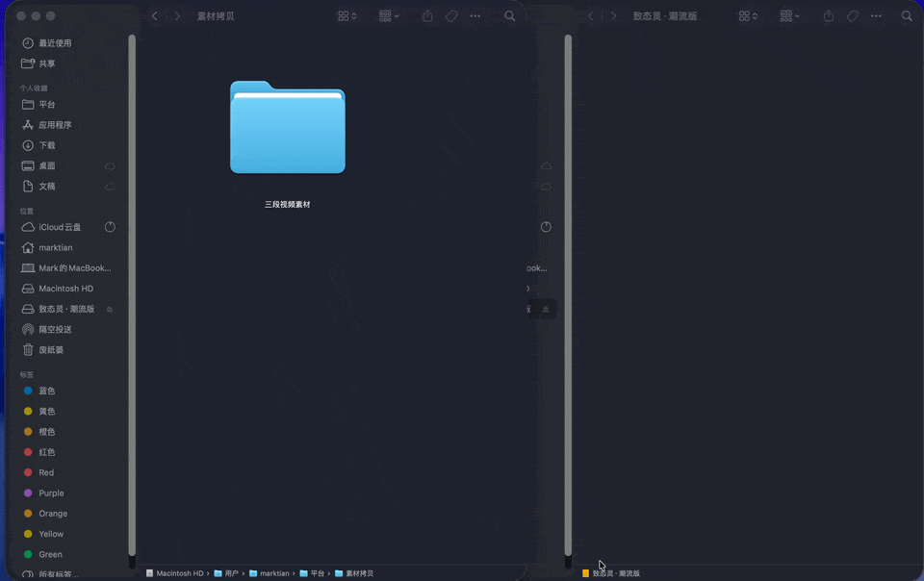Select the 三段视频素材 folder icon

(x=288, y=127)
